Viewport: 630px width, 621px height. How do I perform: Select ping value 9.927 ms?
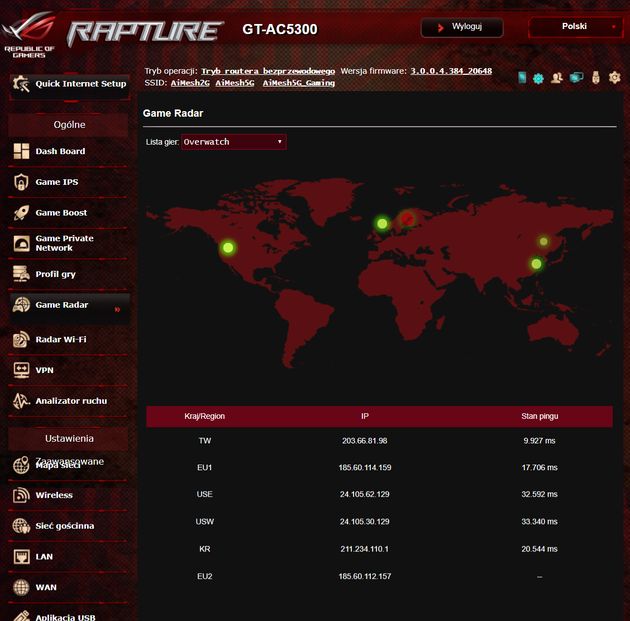tap(539, 441)
